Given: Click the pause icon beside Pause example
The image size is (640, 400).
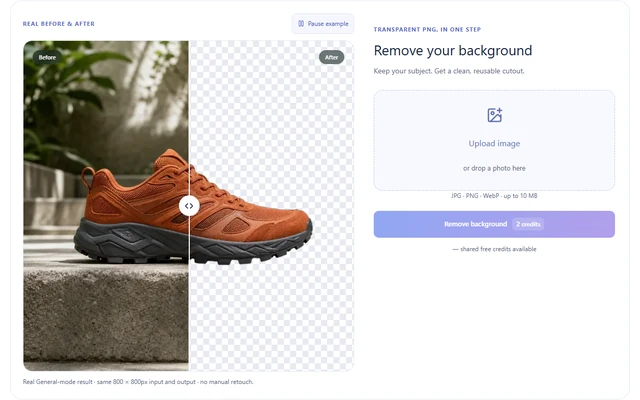Looking at the screenshot, I should click(x=301, y=24).
